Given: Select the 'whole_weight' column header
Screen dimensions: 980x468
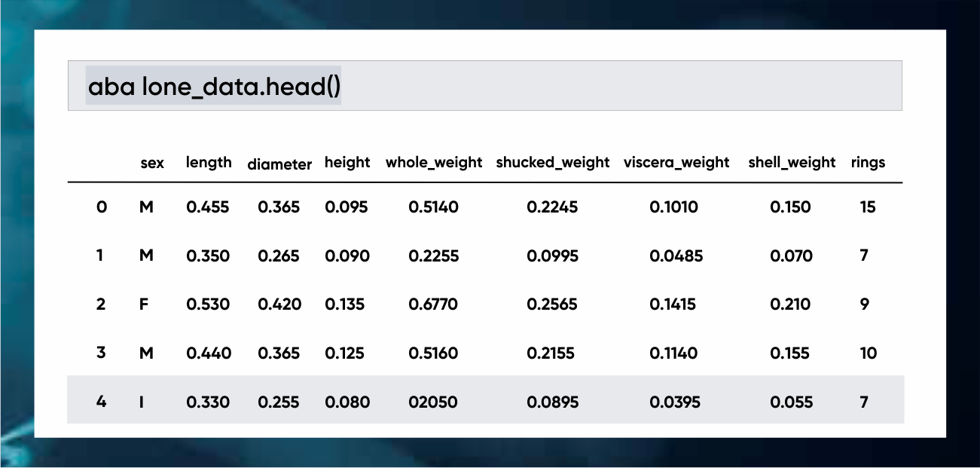Looking at the screenshot, I should tap(434, 163).
